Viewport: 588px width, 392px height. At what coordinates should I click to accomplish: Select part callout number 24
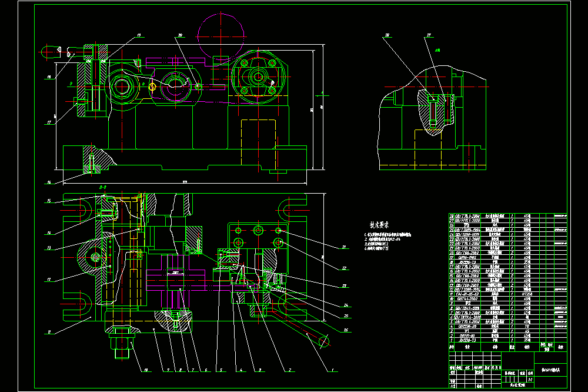(346, 305)
